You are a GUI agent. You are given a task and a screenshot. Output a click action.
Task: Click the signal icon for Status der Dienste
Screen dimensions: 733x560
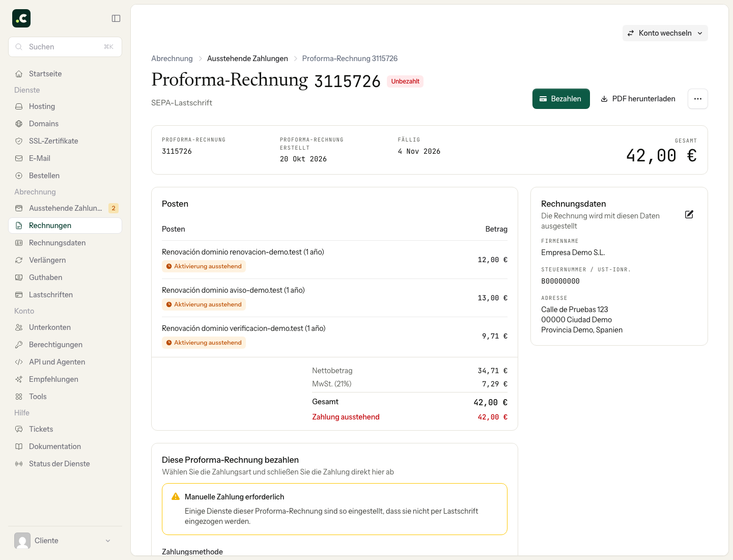coord(19,464)
